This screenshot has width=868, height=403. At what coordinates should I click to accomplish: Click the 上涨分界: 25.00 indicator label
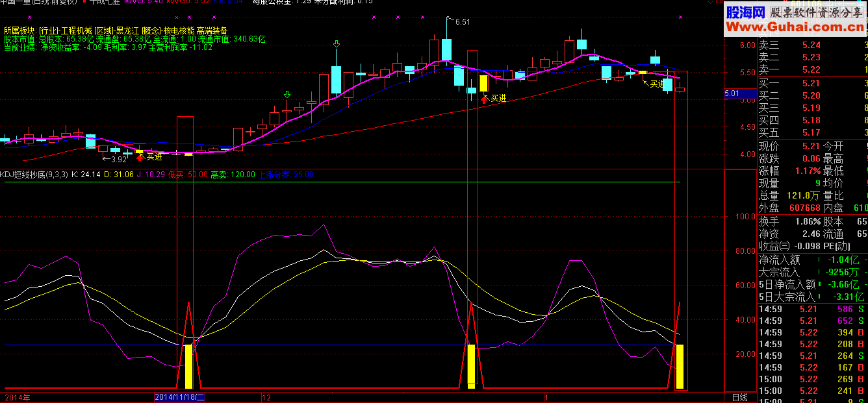[x=286, y=175]
